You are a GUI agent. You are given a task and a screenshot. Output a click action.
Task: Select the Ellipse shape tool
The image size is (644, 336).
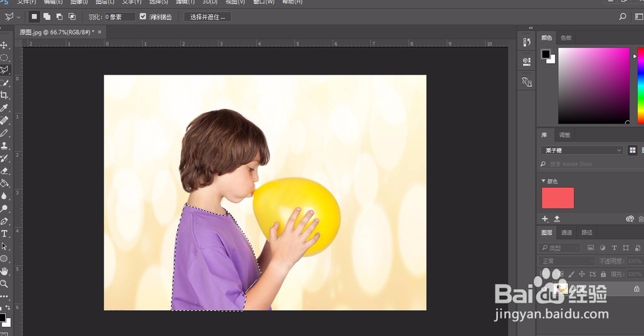coord(4,259)
